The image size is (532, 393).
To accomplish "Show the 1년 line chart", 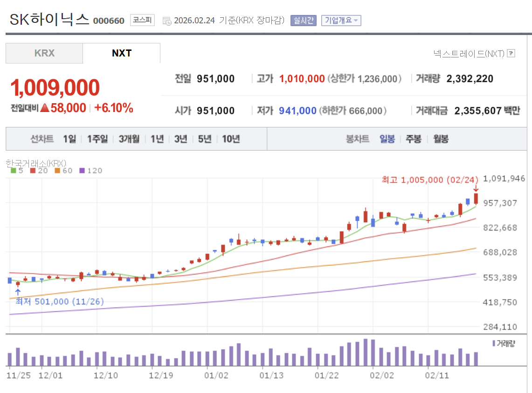I will coord(157,139).
